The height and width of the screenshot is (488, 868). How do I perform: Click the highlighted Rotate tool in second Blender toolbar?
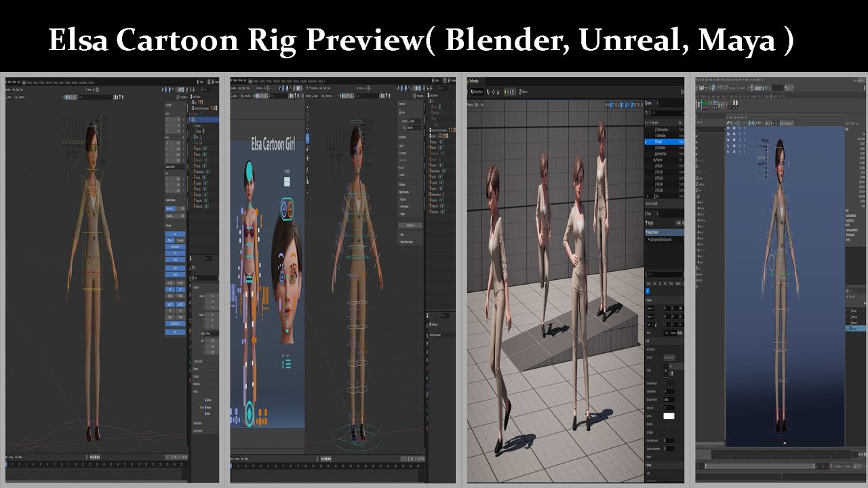tap(307, 138)
